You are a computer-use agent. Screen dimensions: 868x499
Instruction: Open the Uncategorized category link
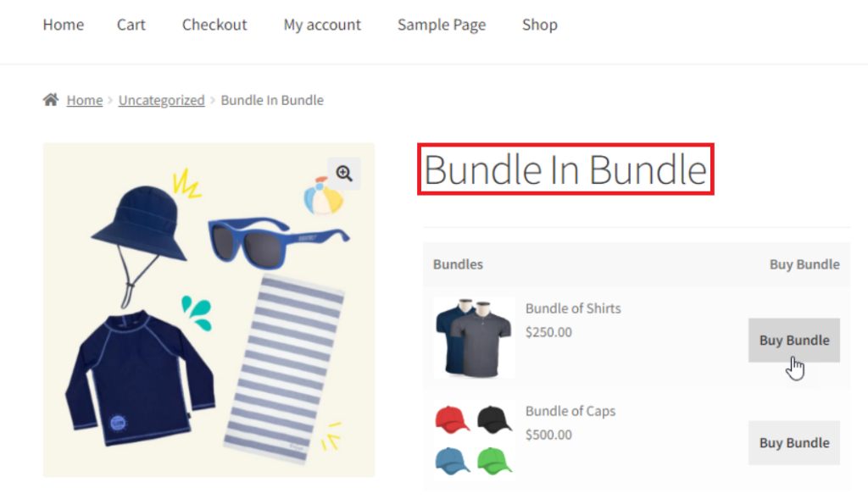coord(161,99)
